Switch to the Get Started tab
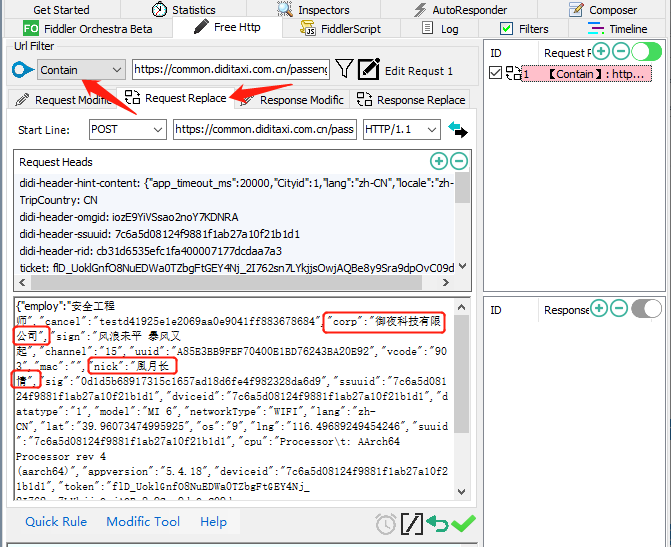Screen dimensions: 671x547 [61, 9]
